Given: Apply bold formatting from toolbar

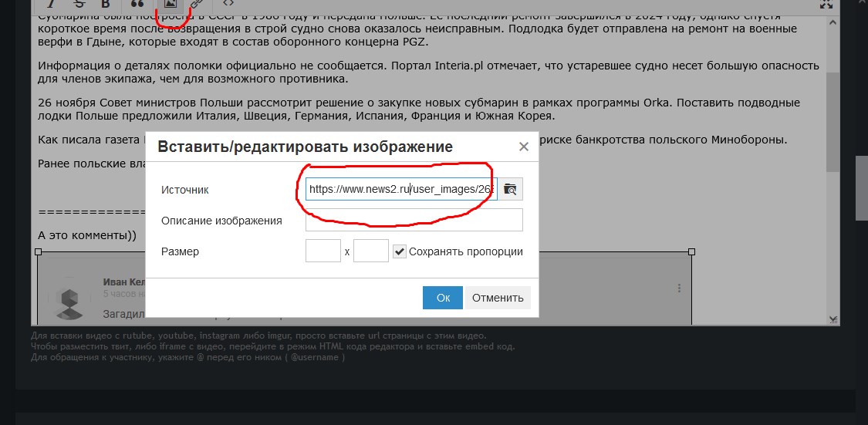Looking at the screenshot, I should point(106,5).
